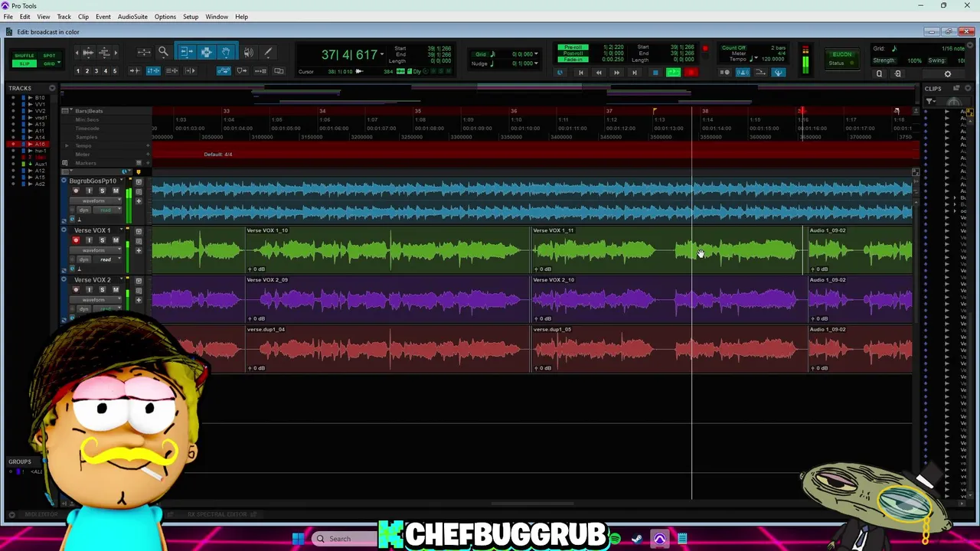Open the Edit menu
This screenshot has height=551, width=980.
25,17
